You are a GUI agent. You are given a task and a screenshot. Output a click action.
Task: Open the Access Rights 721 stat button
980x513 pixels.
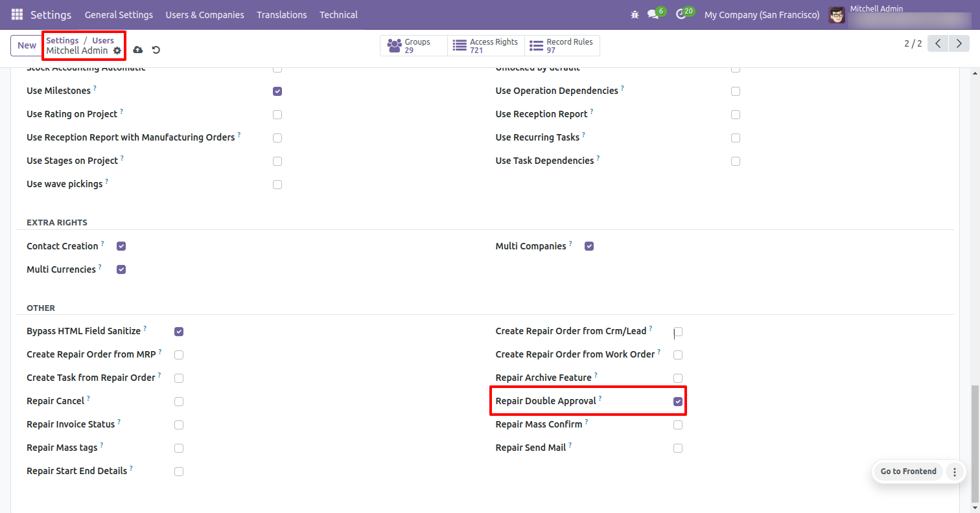(x=486, y=45)
